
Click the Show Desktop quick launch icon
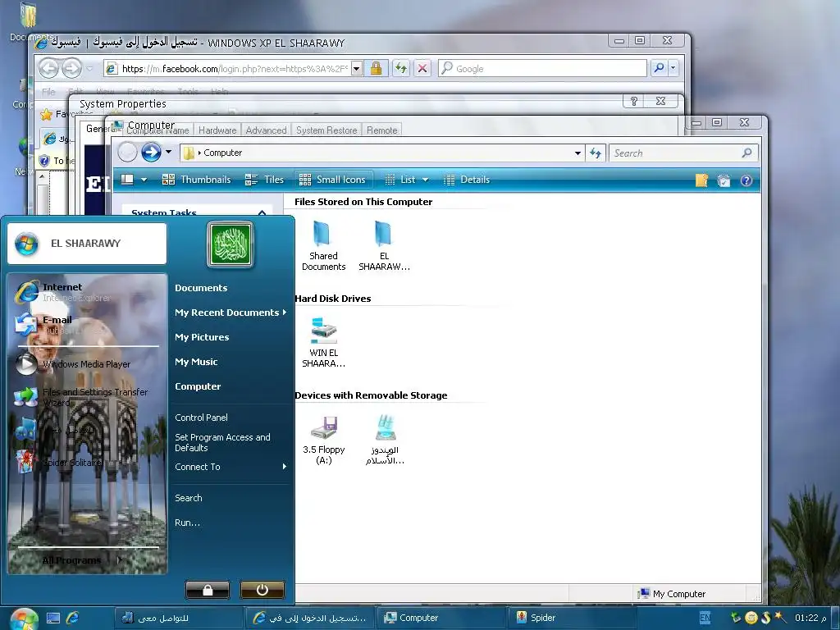click(x=53, y=619)
